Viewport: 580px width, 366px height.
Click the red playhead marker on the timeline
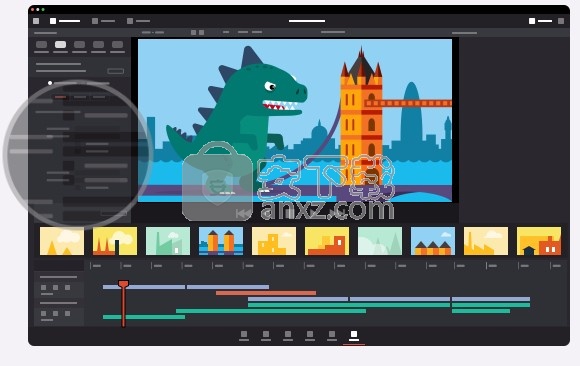[123, 284]
